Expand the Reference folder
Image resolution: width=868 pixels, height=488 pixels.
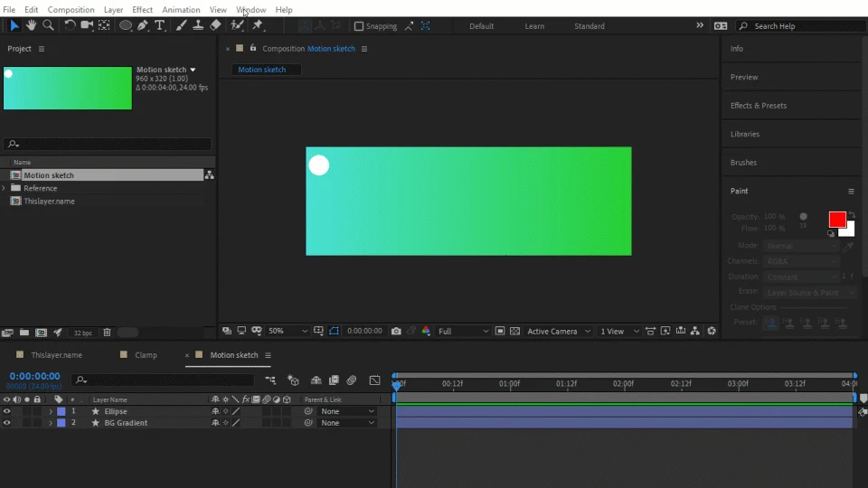click(4, 188)
